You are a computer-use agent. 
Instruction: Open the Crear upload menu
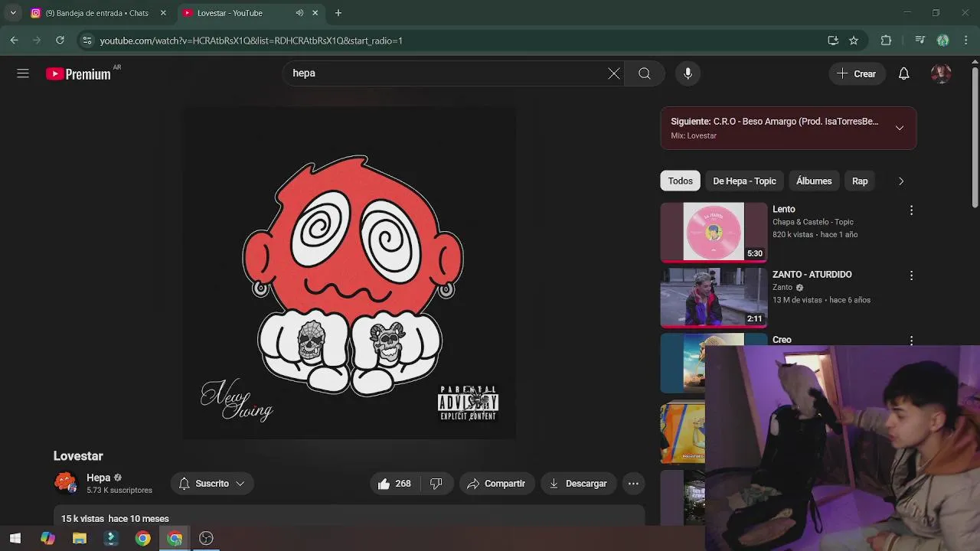click(x=857, y=73)
